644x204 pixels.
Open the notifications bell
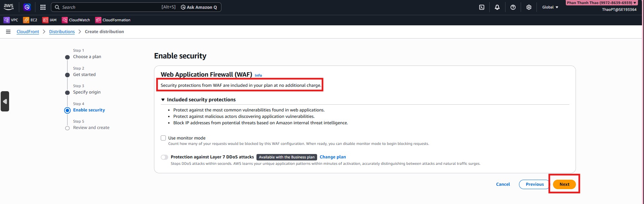tap(497, 7)
